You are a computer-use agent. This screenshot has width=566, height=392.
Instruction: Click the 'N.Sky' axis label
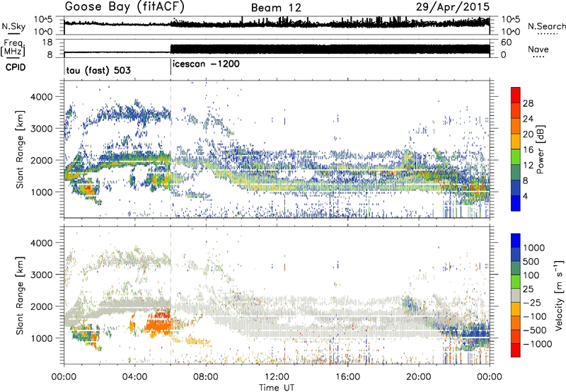coord(13,26)
